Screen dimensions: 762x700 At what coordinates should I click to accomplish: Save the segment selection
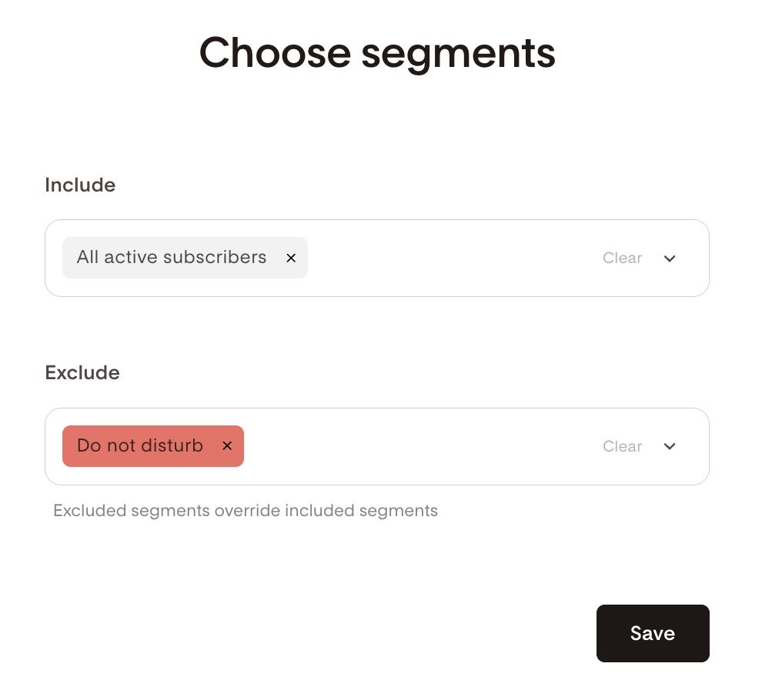click(x=652, y=633)
